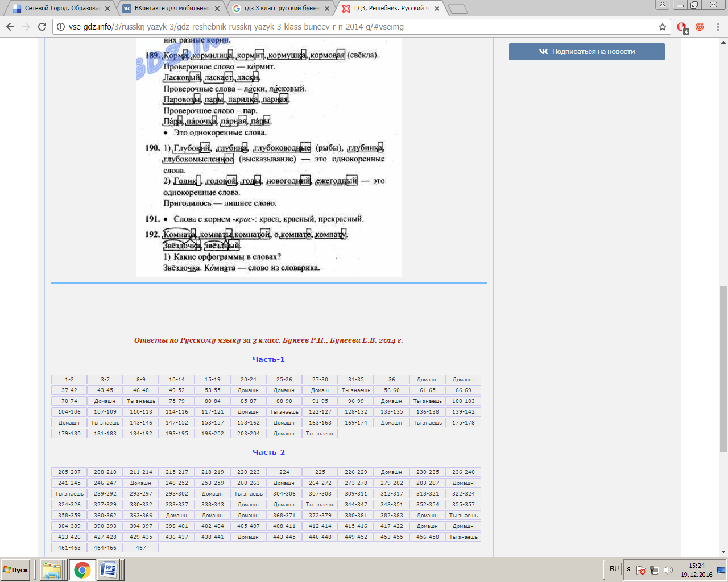The image size is (728, 582).
Task: Close the ВКонтакте для мобильных tab
Action: 217,9
